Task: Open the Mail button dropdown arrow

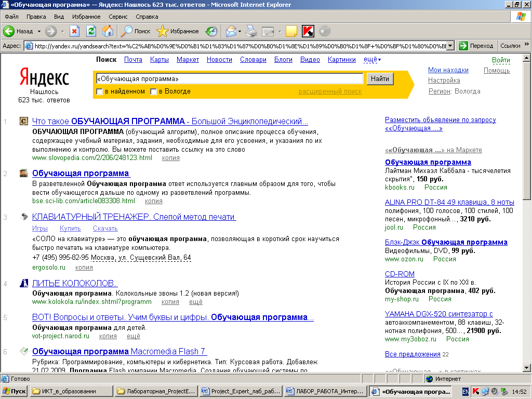Action: 240,32
